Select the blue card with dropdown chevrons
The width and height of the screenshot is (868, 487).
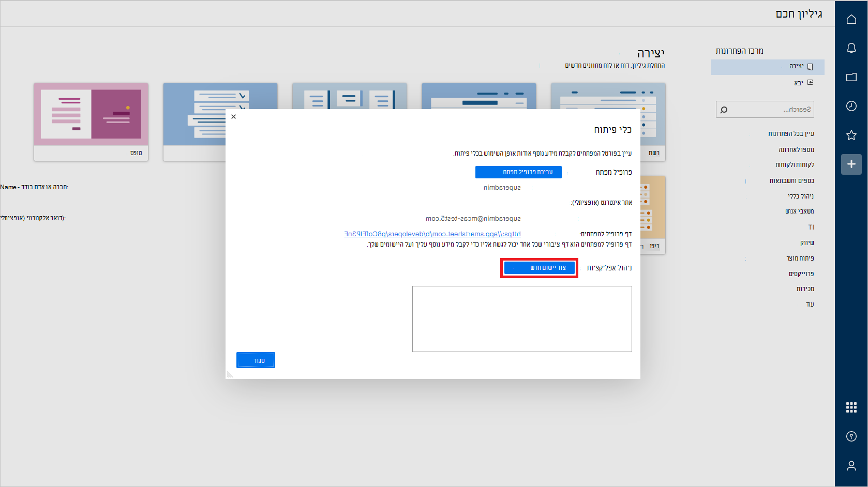[x=194, y=122]
